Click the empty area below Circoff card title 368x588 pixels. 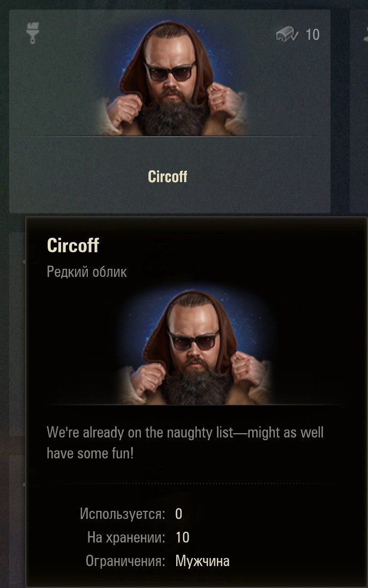pos(170,199)
